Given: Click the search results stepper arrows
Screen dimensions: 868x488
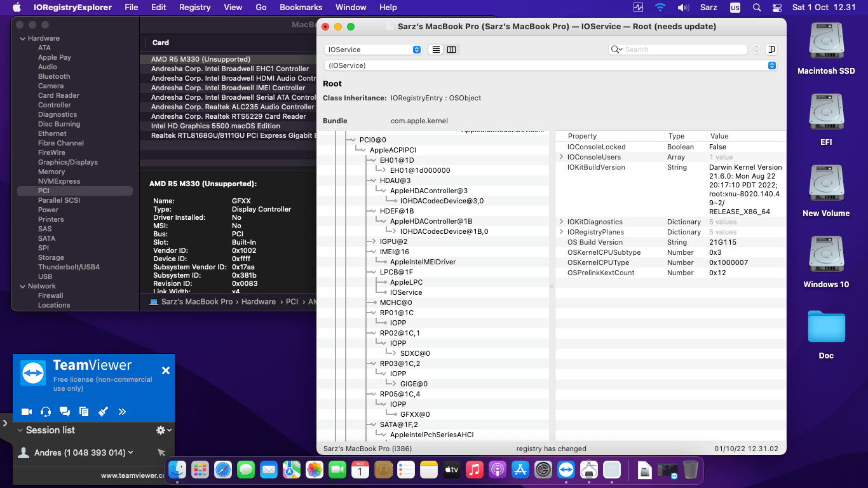Looking at the screenshot, I should pyautogui.click(x=756, y=50).
